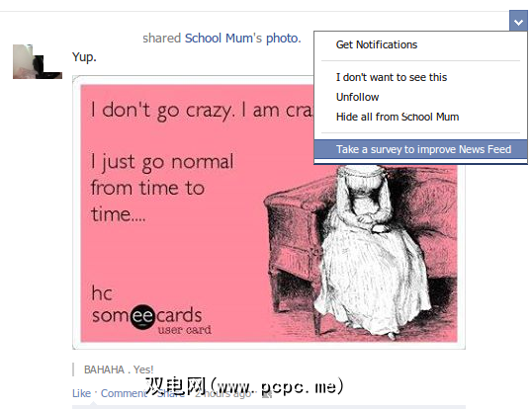Screen dimensions: 532x409
Task: Choose "I don't want to see this"
Action: tap(392, 77)
